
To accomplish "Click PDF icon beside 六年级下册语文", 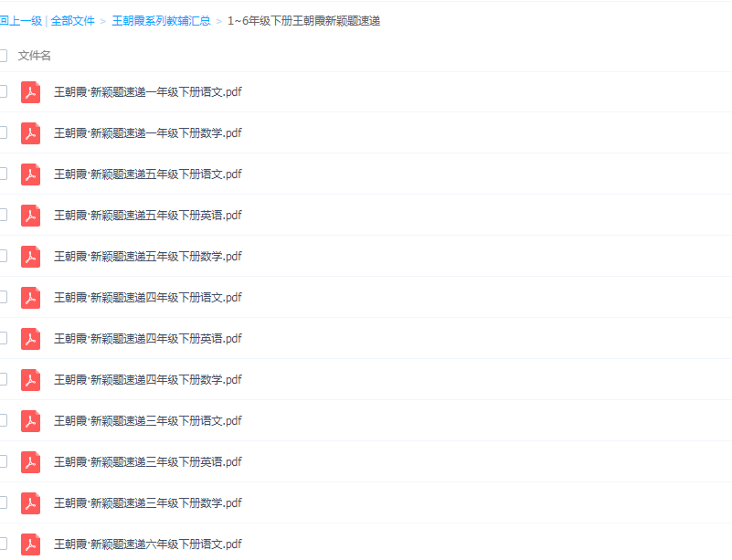I will [30, 544].
